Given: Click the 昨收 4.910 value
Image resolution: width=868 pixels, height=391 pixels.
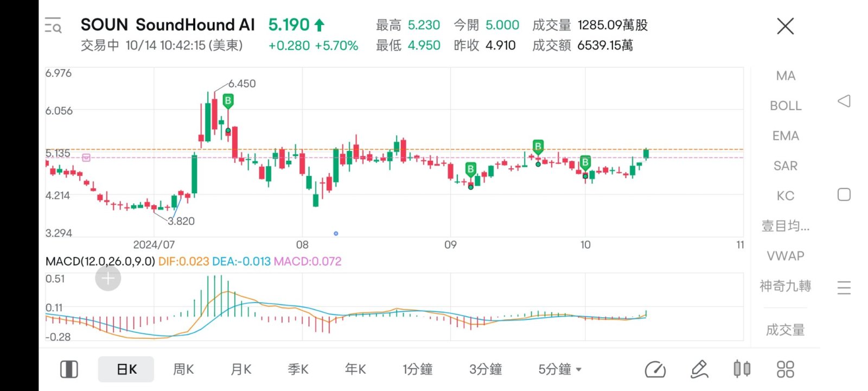Looking at the screenshot, I should point(484,45).
